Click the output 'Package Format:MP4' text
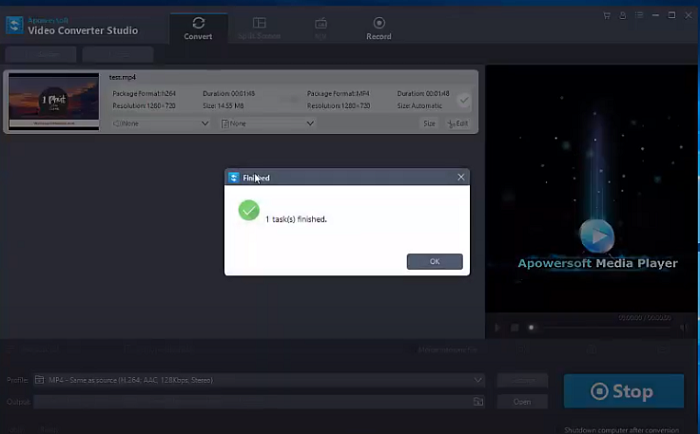 [338, 93]
